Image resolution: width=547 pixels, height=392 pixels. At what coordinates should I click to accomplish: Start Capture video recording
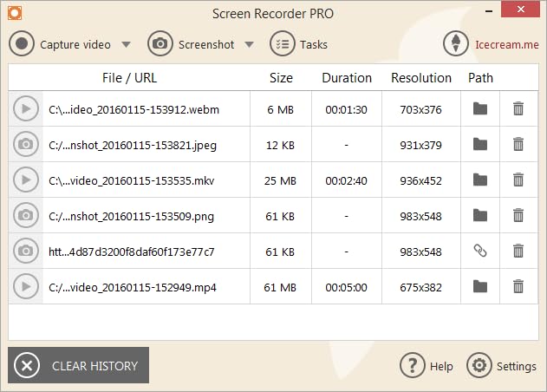point(61,44)
